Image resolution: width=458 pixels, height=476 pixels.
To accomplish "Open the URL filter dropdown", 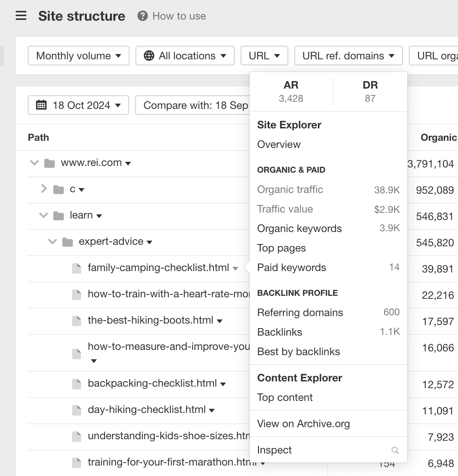I will click(264, 56).
